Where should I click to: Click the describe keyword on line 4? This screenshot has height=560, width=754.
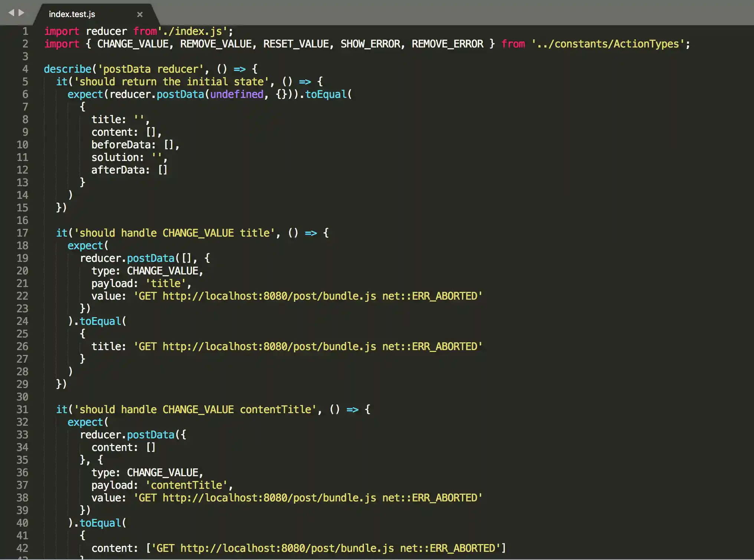pyautogui.click(x=67, y=69)
